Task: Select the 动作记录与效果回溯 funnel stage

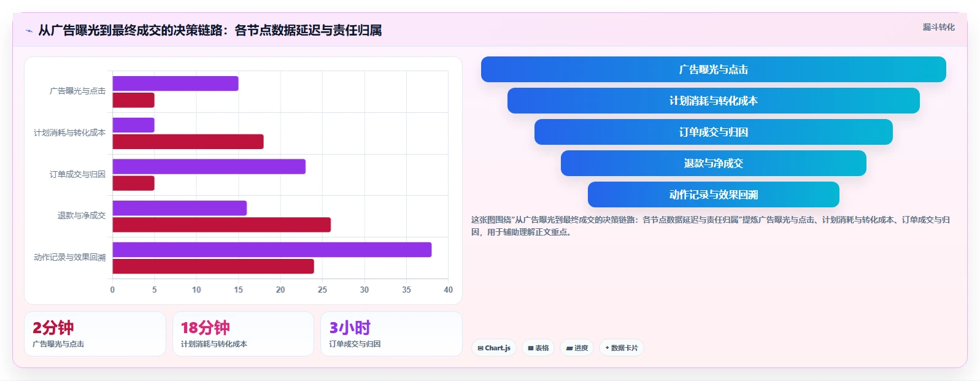Action: tap(713, 194)
